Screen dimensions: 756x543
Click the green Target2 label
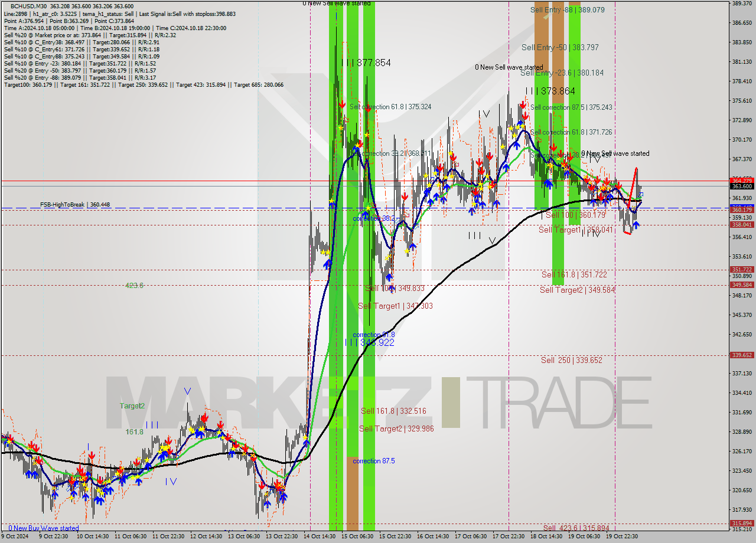(x=132, y=406)
